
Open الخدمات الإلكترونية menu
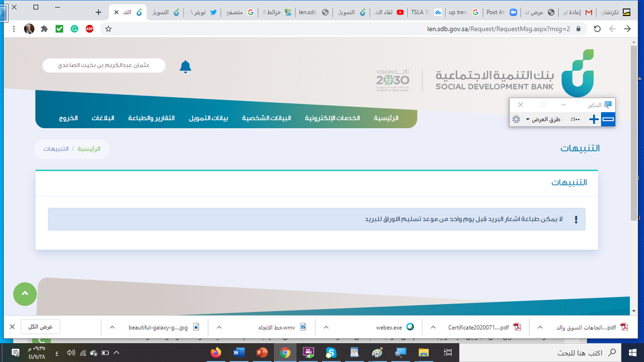(x=332, y=118)
